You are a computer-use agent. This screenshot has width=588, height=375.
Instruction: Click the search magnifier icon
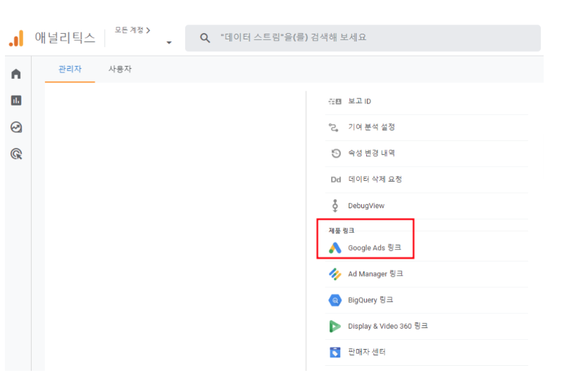tap(205, 37)
